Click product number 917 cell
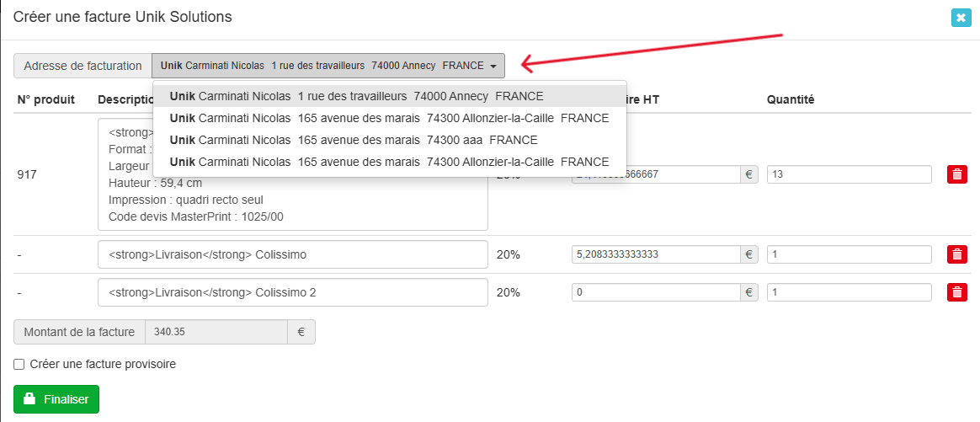 27,174
